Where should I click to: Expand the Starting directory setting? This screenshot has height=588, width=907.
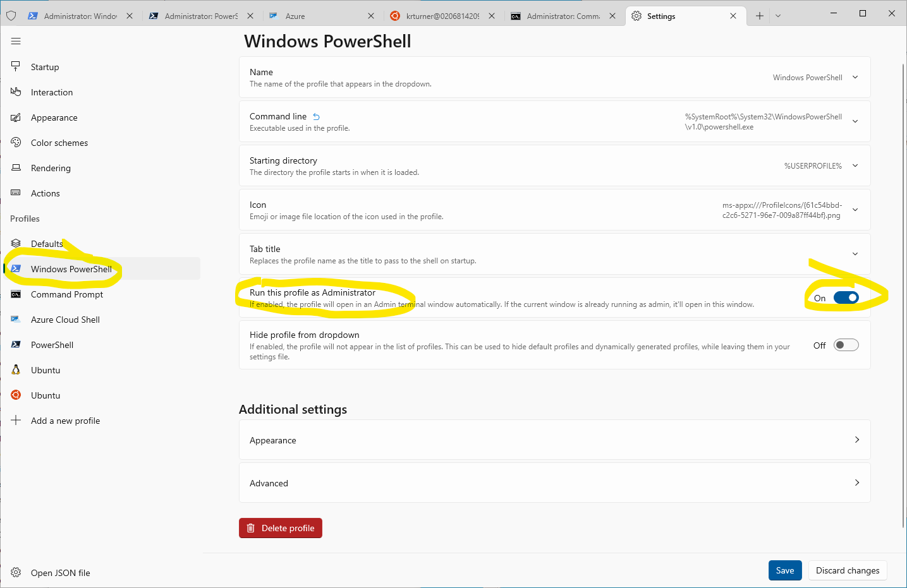coord(855,165)
